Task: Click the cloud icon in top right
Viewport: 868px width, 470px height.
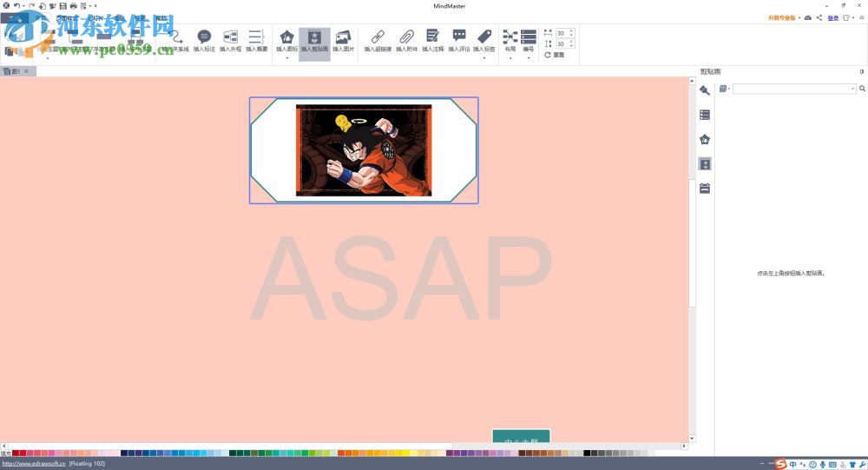Action: [x=808, y=17]
